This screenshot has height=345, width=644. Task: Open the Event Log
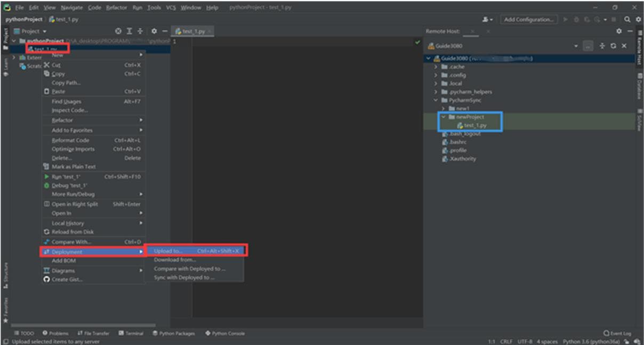[x=617, y=333]
